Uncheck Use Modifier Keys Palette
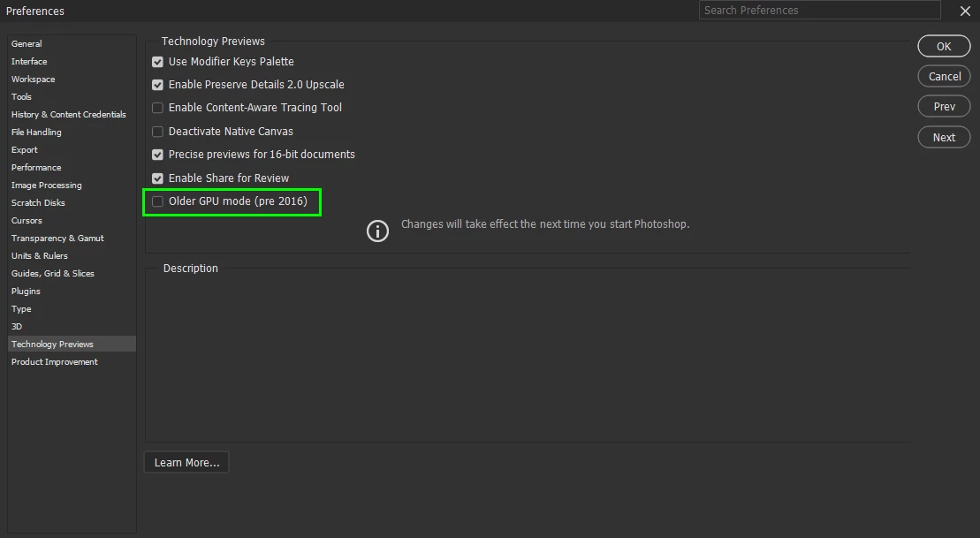The height and width of the screenshot is (538, 980). (157, 62)
